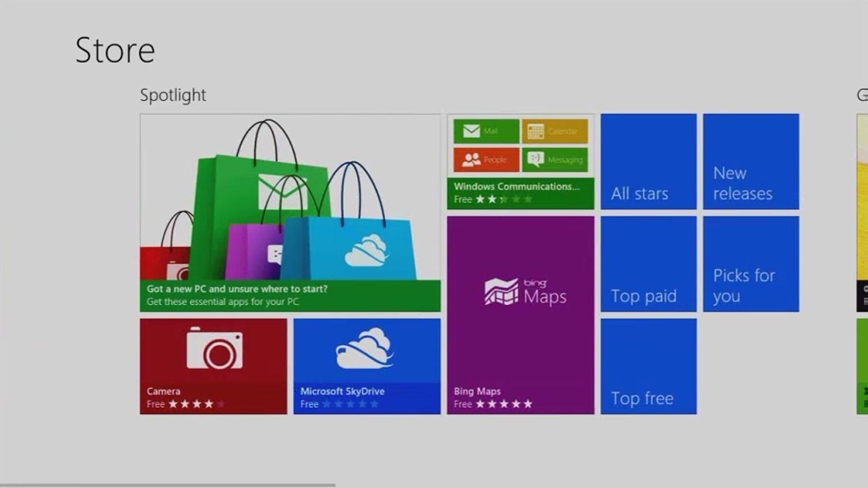Image resolution: width=868 pixels, height=488 pixels.
Task: Click 'Get these essential apps for your PC'
Action: 223,302
